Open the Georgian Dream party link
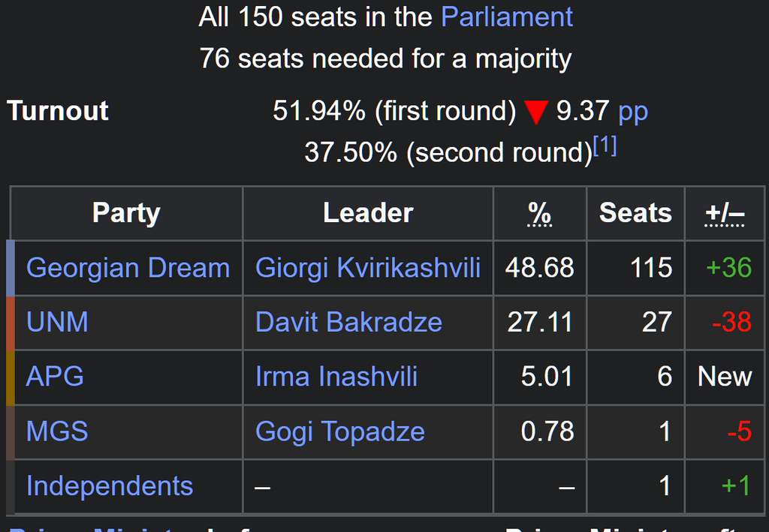 [x=128, y=268]
